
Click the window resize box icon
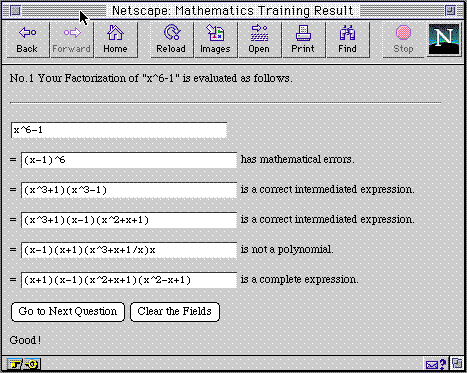(x=457, y=363)
